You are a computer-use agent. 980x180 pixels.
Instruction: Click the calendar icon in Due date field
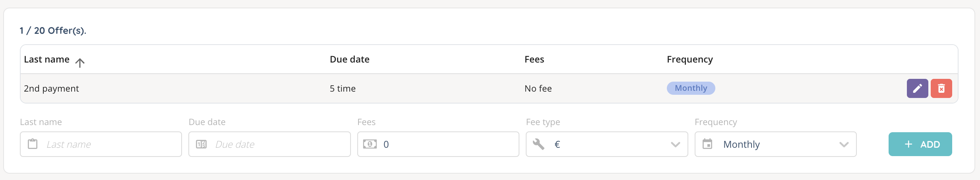click(201, 144)
